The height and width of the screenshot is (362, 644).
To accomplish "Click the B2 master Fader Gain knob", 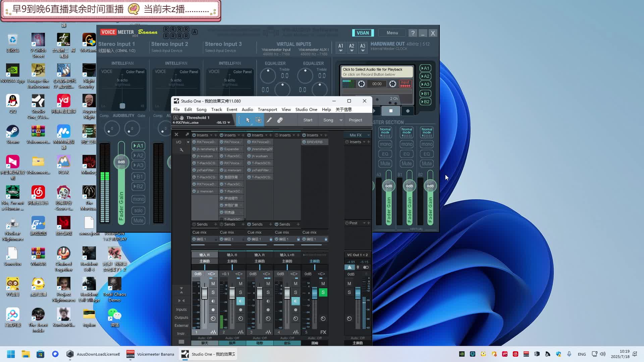I will click(x=430, y=186).
